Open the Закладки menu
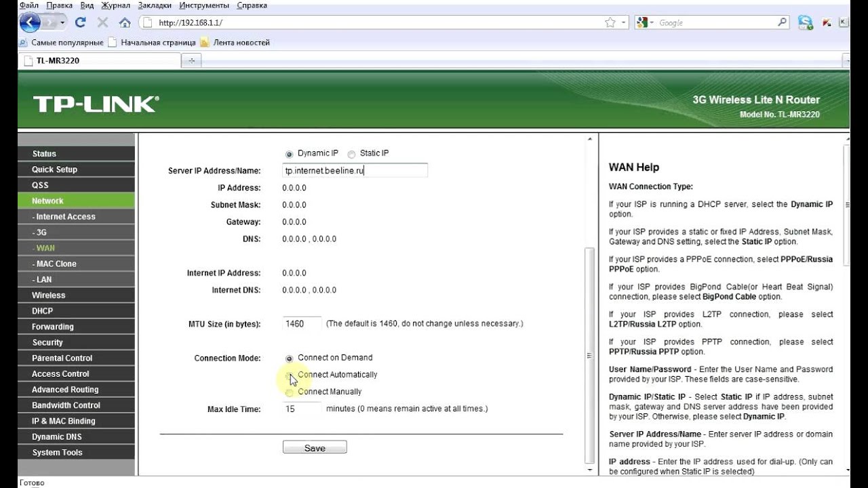The image size is (868, 488). coord(155,5)
